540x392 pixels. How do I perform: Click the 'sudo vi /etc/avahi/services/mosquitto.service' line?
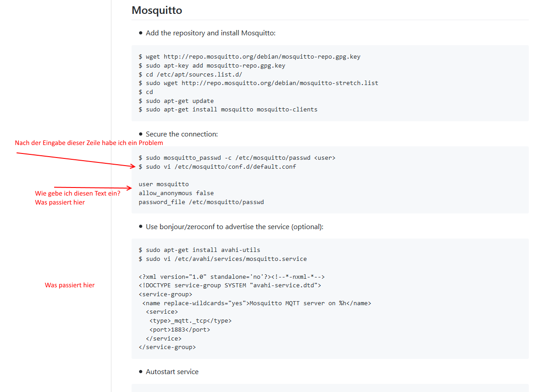[x=223, y=259]
